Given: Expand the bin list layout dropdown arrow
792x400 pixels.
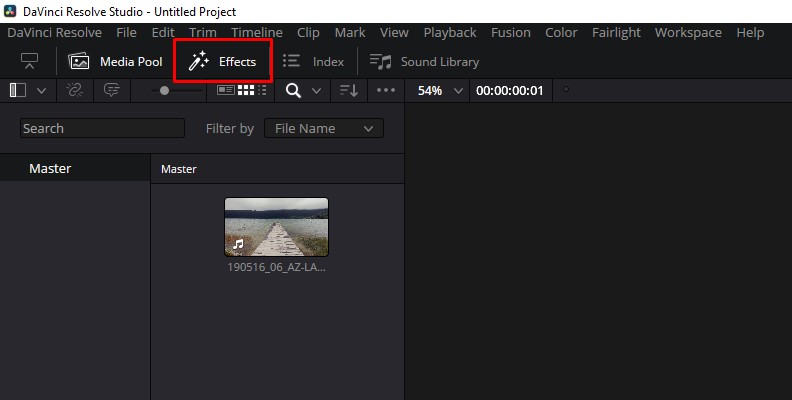Looking at the screenshot, I should tap(42, 91).
